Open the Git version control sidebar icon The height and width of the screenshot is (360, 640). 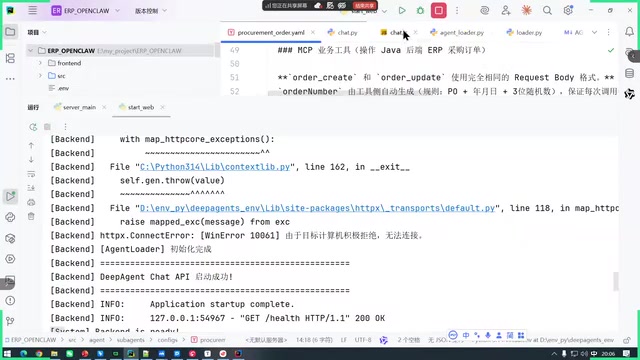coord(10,322)
